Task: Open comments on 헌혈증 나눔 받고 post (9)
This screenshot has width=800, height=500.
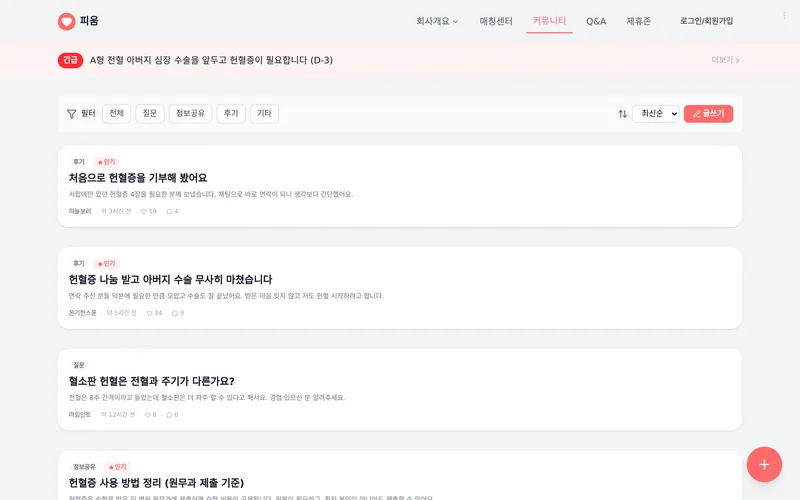Action: pyautogui.click(x=178, y=313)
